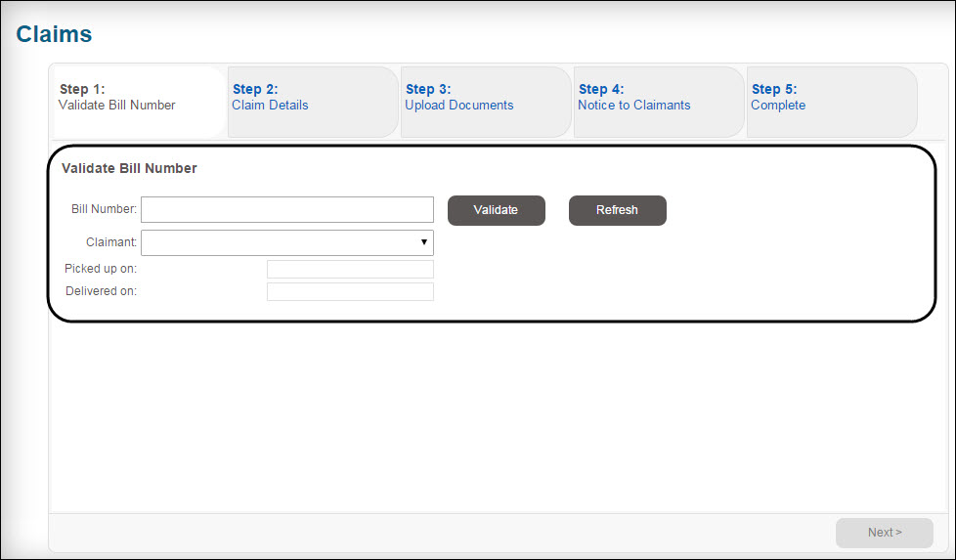
Task: Click the Validate button
Action: pos(497,210)
